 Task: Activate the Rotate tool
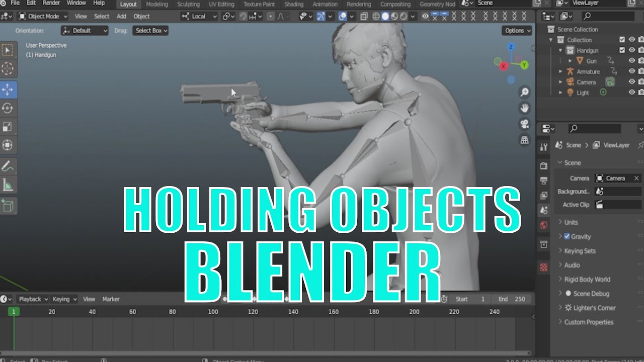tap(8, 108)
